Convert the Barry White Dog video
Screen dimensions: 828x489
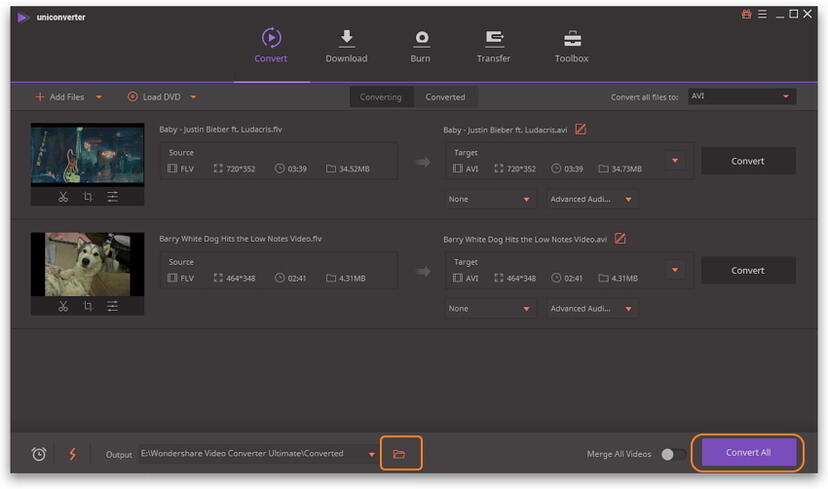tap(748, 270)
